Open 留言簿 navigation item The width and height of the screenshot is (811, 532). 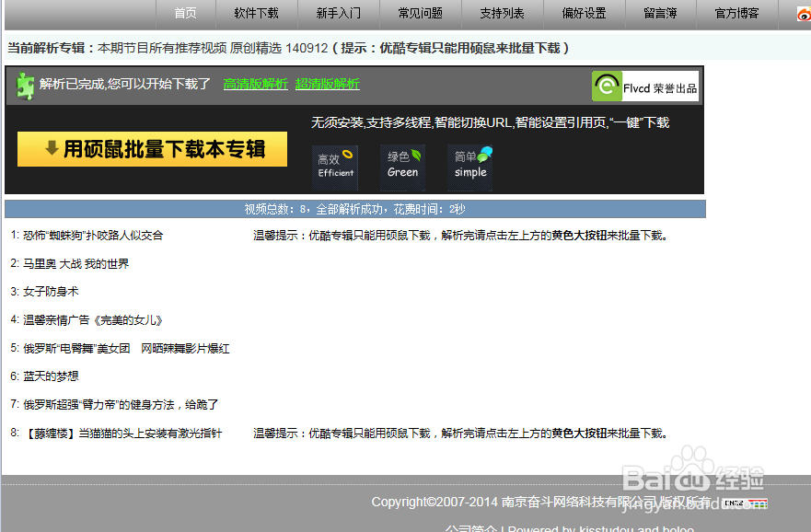click(x=660, y=14)
